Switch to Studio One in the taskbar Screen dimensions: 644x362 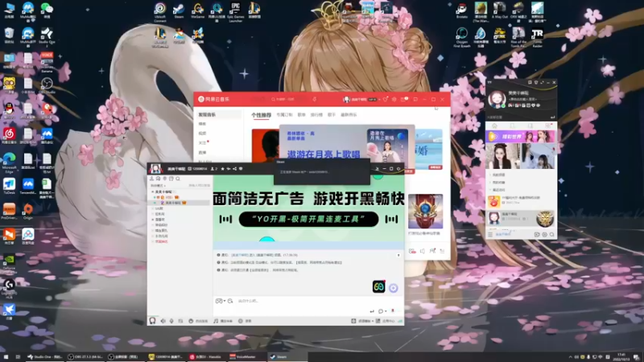pos(45,357)
